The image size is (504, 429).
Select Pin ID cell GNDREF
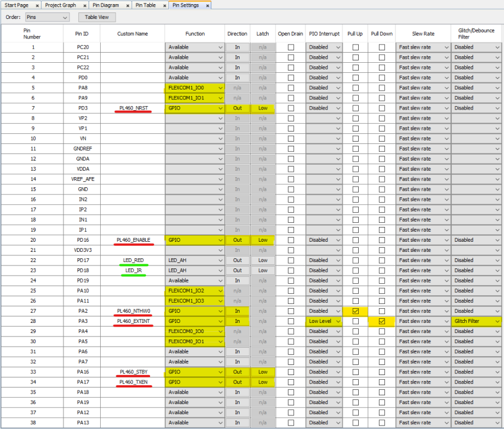[82, 149]
